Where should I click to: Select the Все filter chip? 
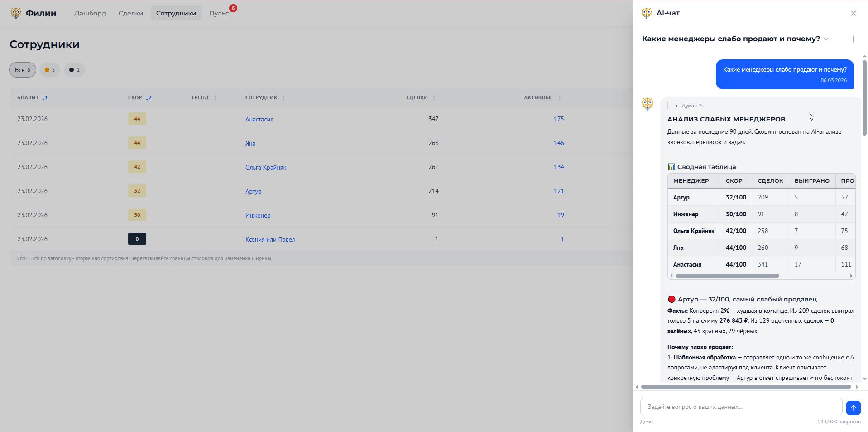[22, 70]
